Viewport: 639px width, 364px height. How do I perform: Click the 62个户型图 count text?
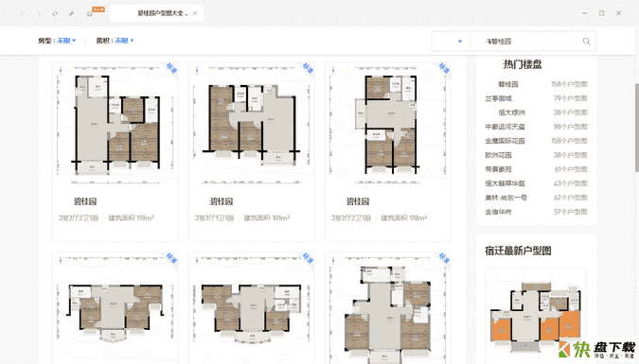tap(570, 198)
